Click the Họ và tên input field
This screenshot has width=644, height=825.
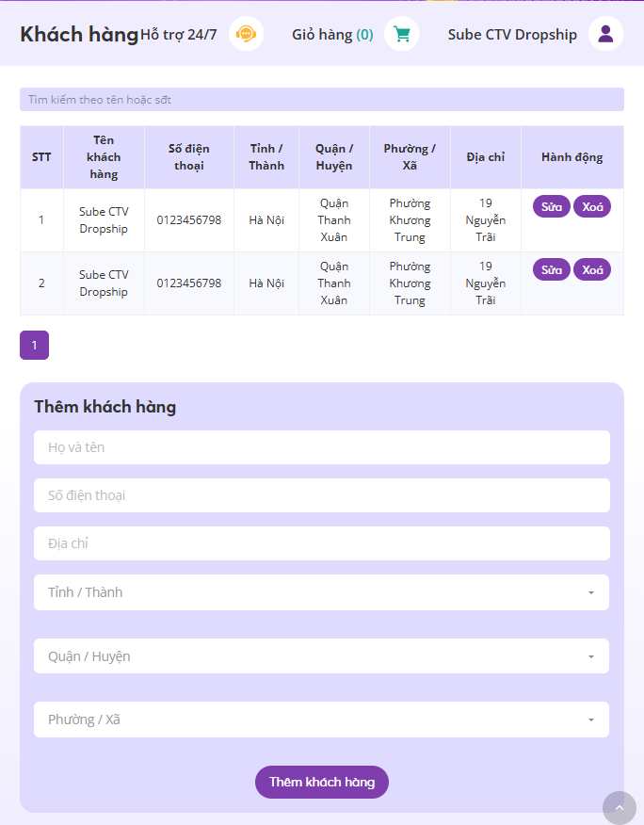(x=322, y=447)
